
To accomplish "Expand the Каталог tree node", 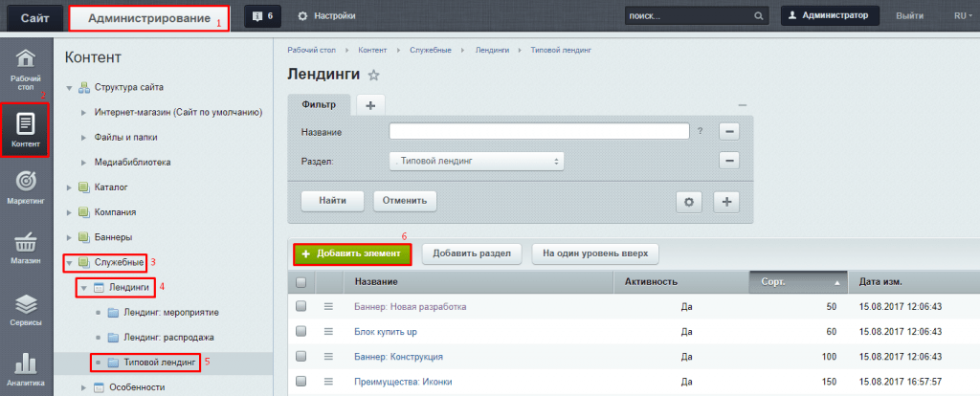I will click(x=70, y=187).
